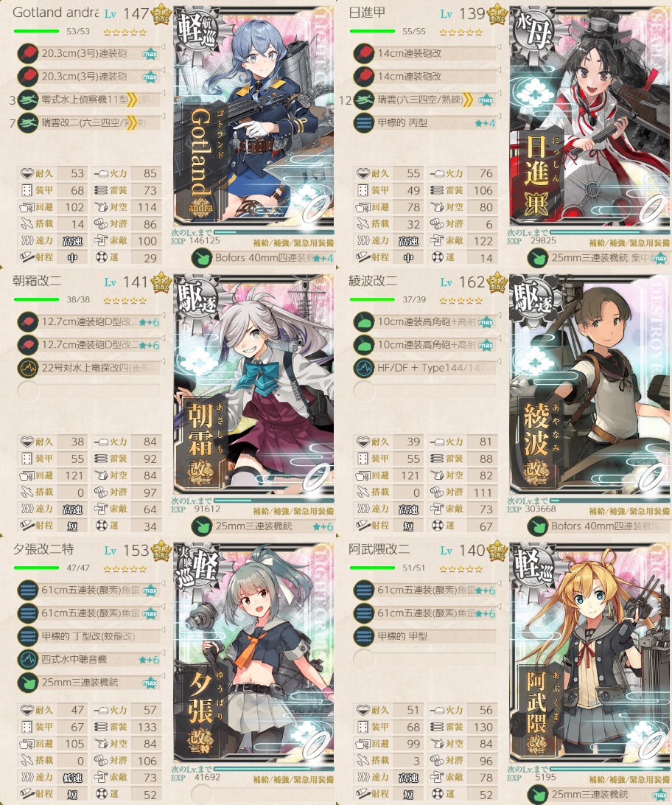
Task: Click 阿武隈改二's EXP progress bar
Action: (609, 769)
